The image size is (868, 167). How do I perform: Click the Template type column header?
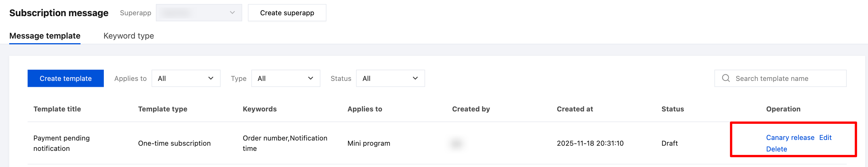(x=163, y=109)
